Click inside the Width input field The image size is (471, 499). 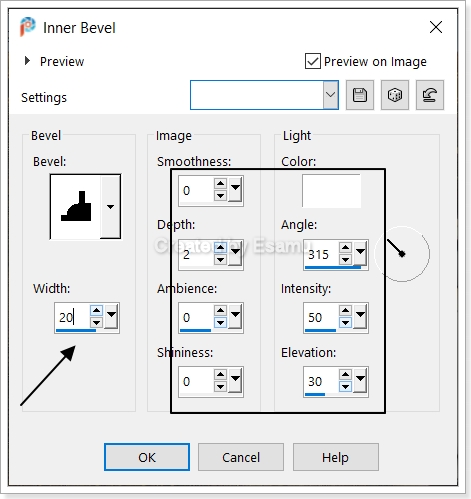[x=72, y=317]
